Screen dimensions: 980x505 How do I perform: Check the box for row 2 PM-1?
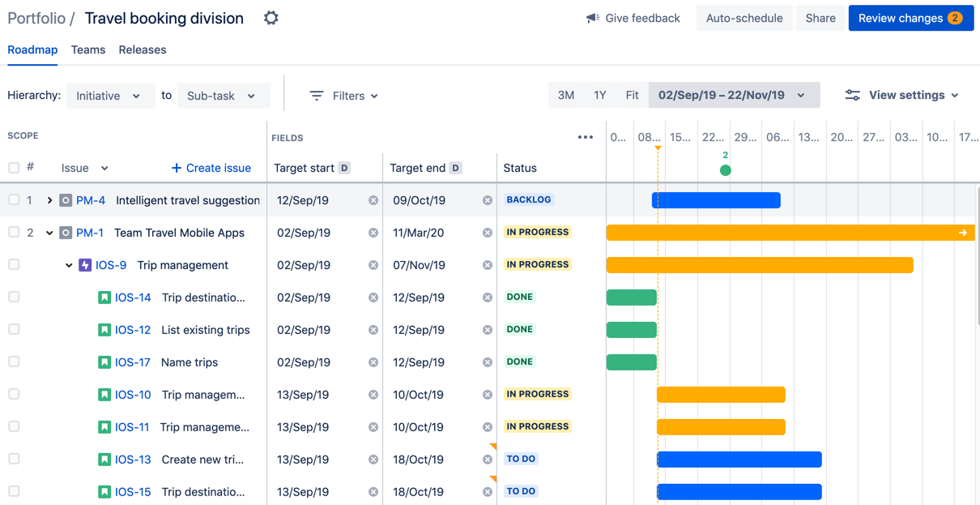tap(14, 232)
